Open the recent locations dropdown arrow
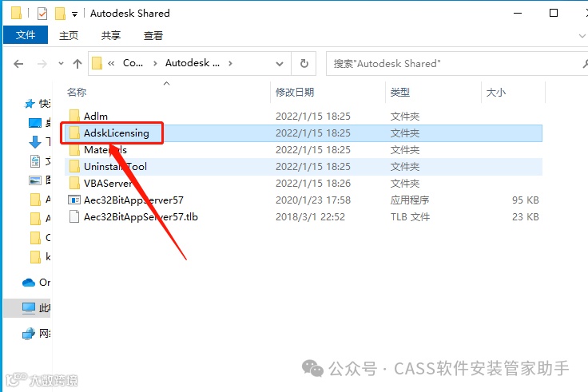This screenshot has width=588, height=392. (62, 64)
